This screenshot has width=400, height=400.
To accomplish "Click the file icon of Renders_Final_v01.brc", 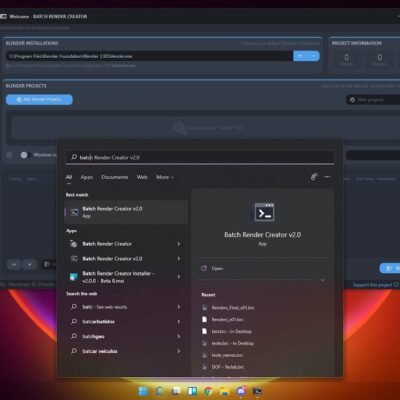I will point(205,308).
